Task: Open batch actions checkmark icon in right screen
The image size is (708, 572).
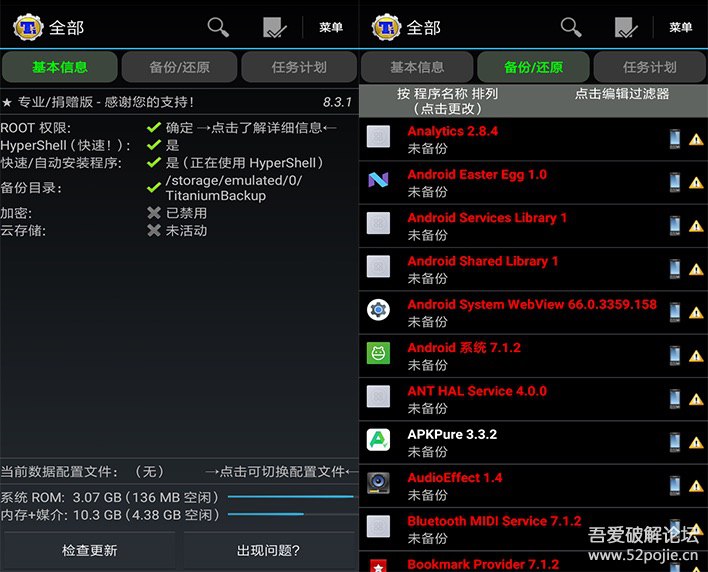Action: coord(626,28)
